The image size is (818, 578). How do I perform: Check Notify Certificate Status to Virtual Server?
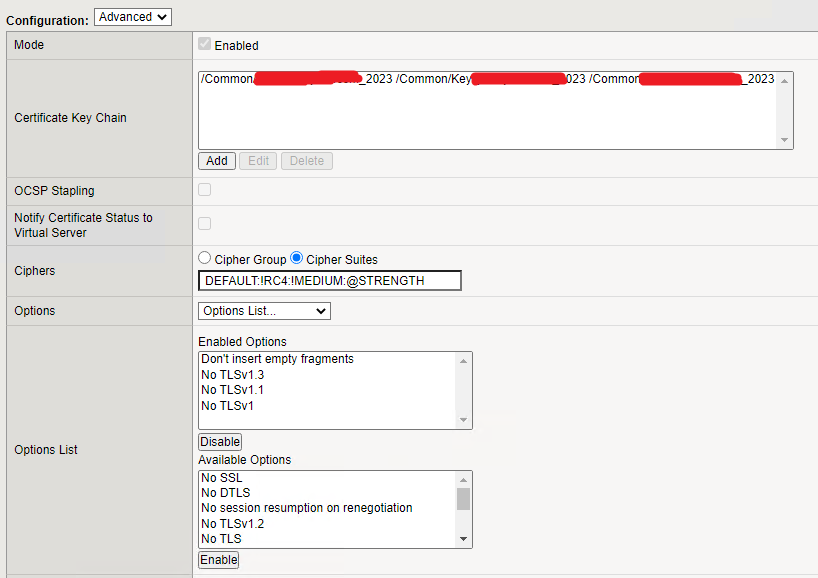point(204,223)
